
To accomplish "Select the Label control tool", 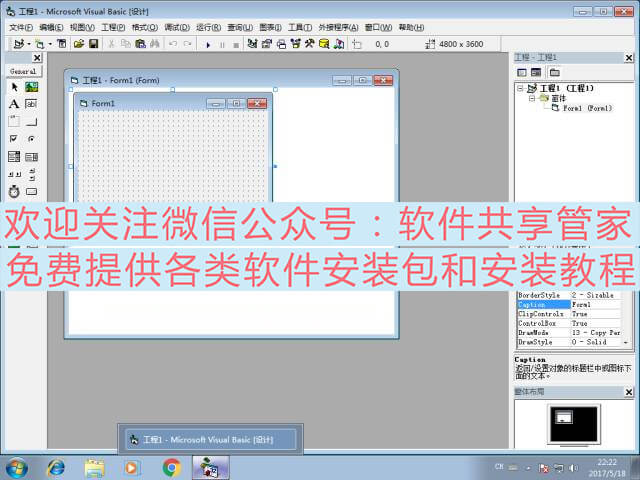I will point(14,104).
